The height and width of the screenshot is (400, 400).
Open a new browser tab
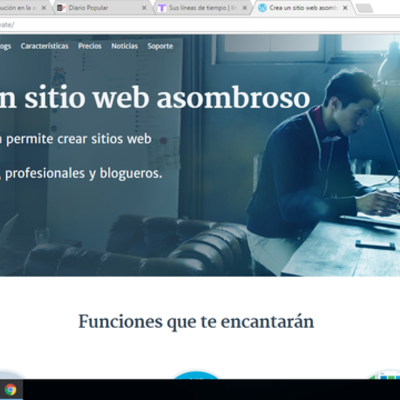(365, 8)
